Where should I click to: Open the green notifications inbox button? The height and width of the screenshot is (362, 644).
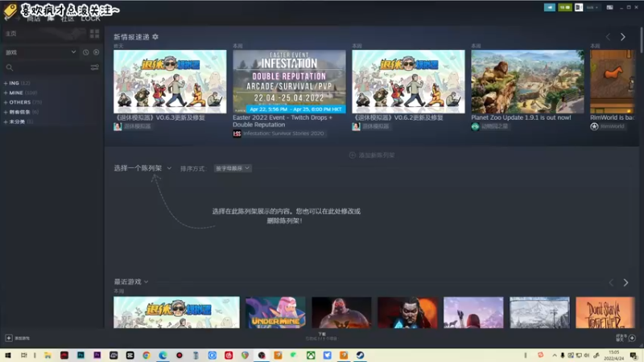(x=565, y=7)
